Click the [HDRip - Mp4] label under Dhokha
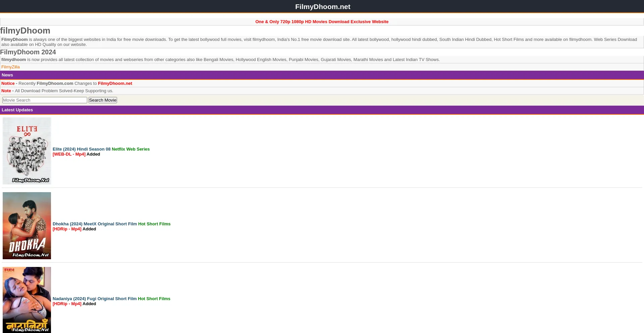 67,229
